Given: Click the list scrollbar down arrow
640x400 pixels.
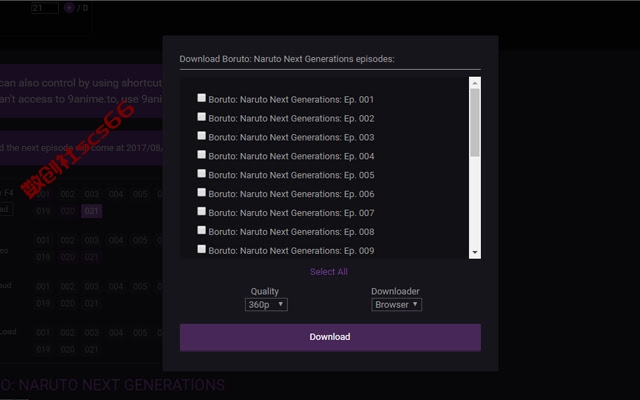Looking at the screenshot, I should click(x=475, y=252).
